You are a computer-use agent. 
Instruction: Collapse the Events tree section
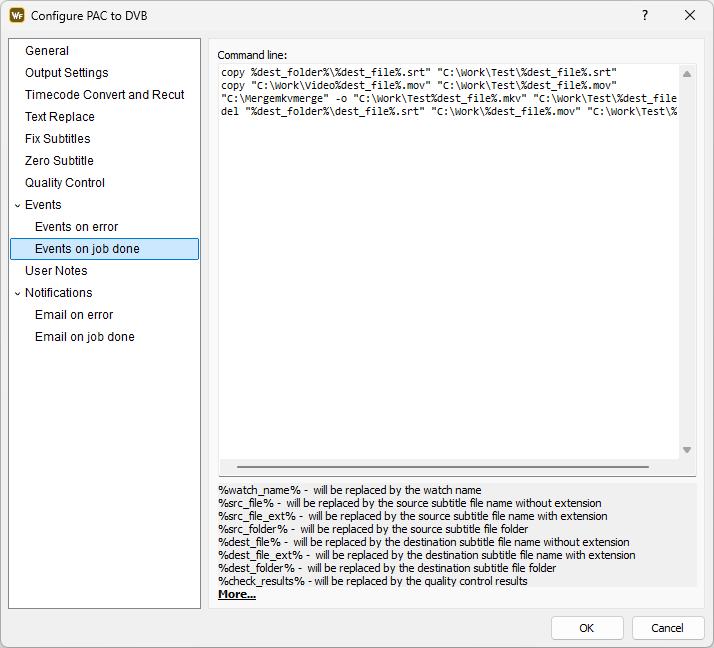(18, 205)
